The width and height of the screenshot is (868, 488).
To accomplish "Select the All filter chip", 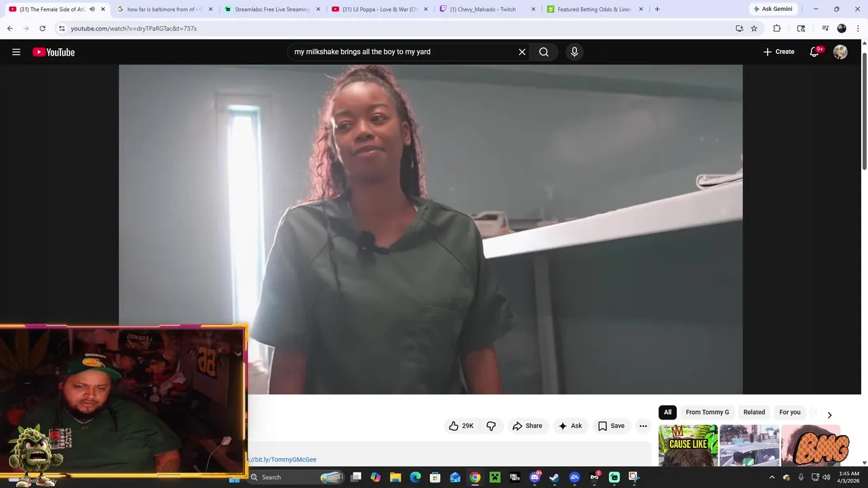I will (x=668, y=412).
